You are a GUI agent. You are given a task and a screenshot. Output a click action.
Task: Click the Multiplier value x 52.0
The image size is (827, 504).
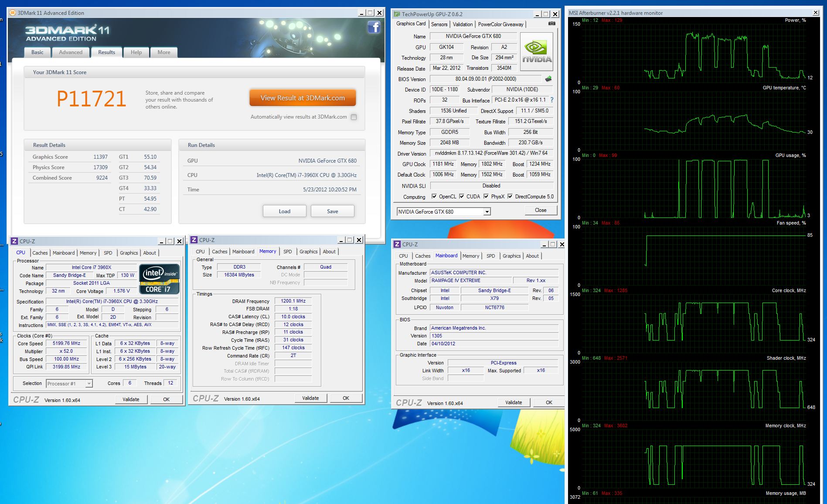pyautogui.click(x=66, y=351)
